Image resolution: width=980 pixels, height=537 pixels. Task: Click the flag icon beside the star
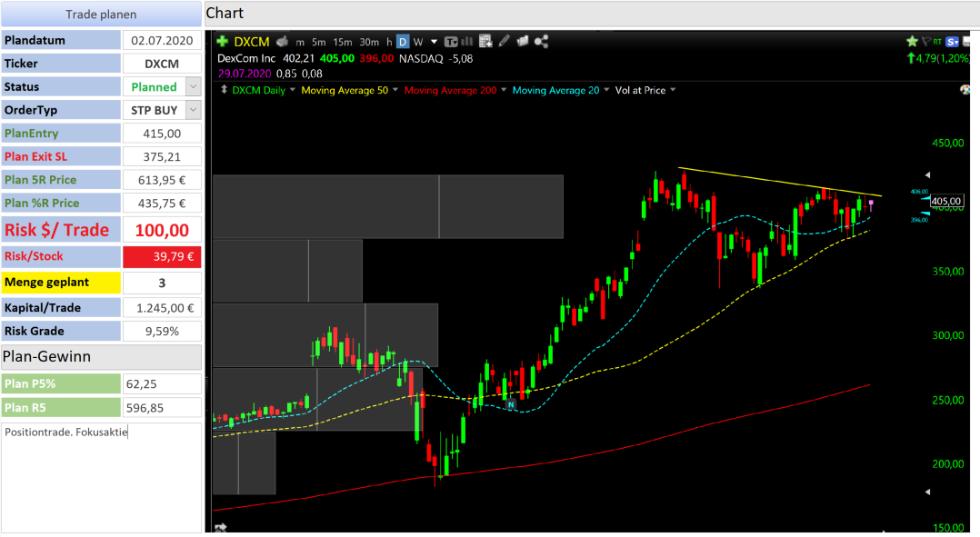pyautogui.click(x=925, y=41)
